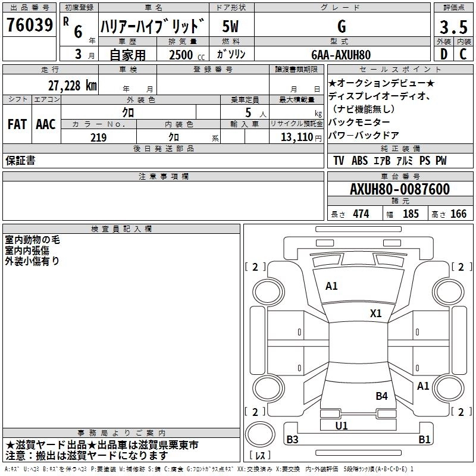
Task: Select the FAT shift type cell
Action: click(x=17, y=124)
